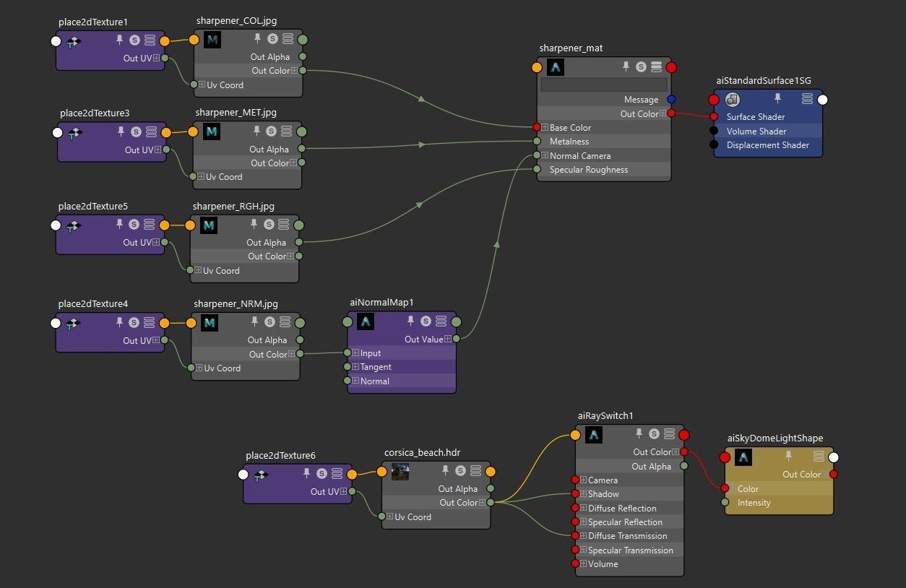Select the place2dTexture4 node title
Viewport: 906px width, 588px height.
click(x=93, y=304)
